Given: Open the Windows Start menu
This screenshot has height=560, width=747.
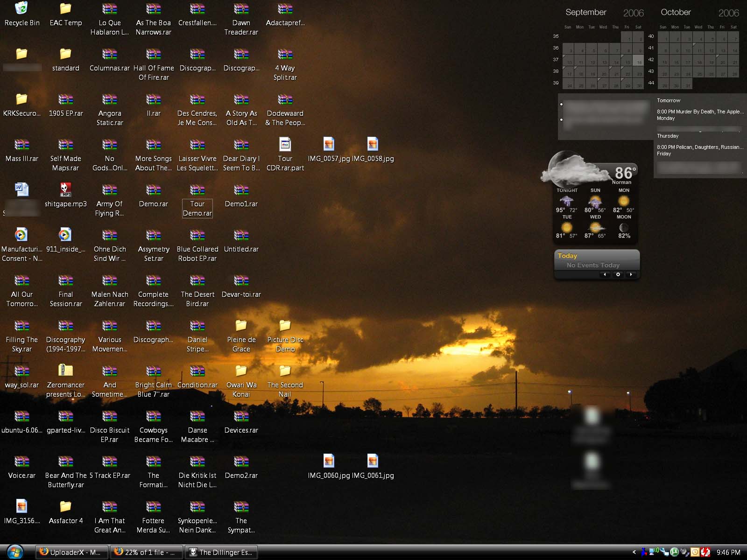Looking at the screenshot, I should pos(15,552).
